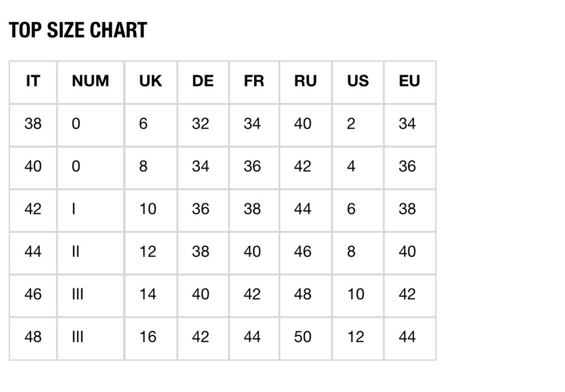Select US size 10 cell
This screenshot has height=392, width=565.
(358, 296)
